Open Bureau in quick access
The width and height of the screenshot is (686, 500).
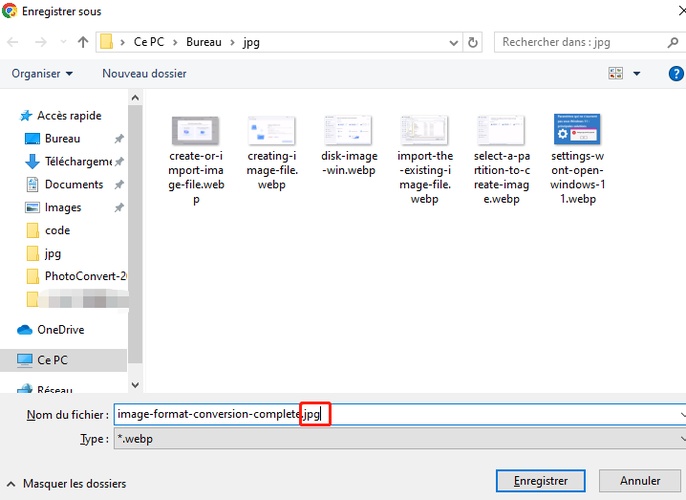click(63, 139)
